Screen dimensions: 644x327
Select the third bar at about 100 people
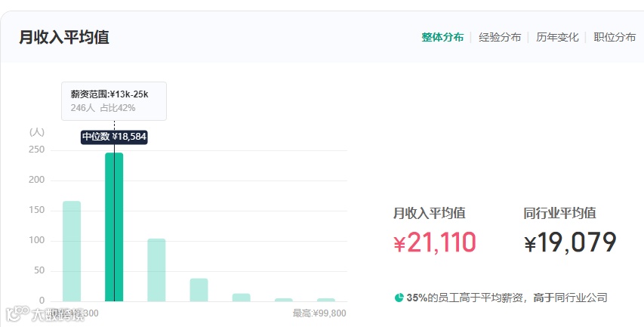tap(156, 270)
